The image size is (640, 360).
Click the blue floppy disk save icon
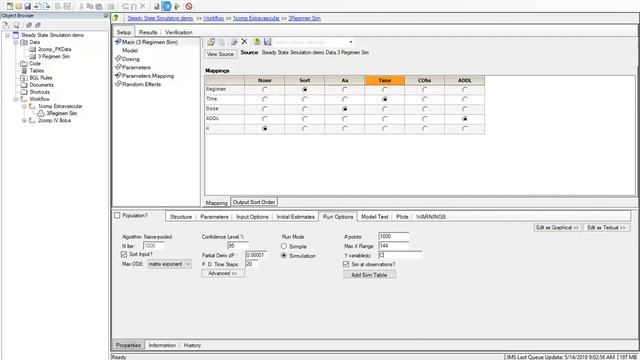point(27,6)
